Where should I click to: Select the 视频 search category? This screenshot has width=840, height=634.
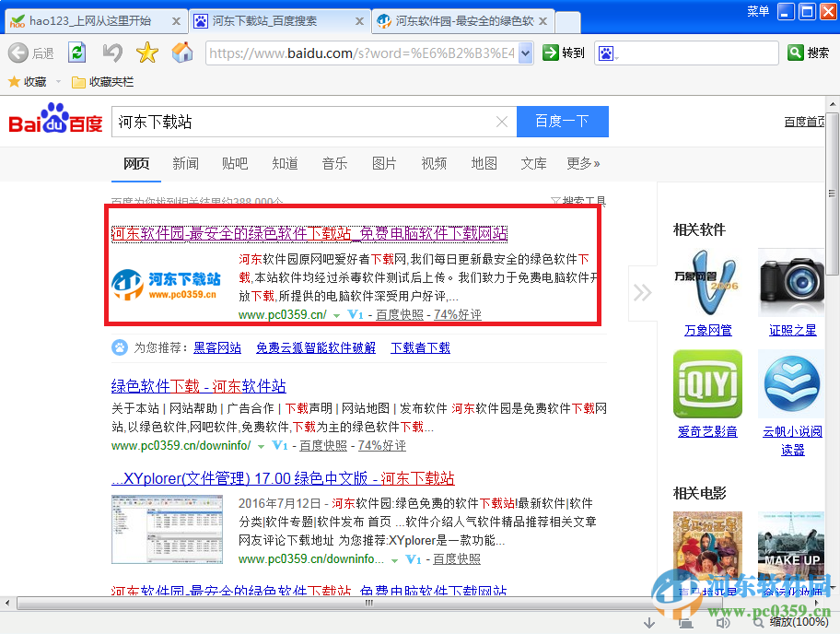434,163
